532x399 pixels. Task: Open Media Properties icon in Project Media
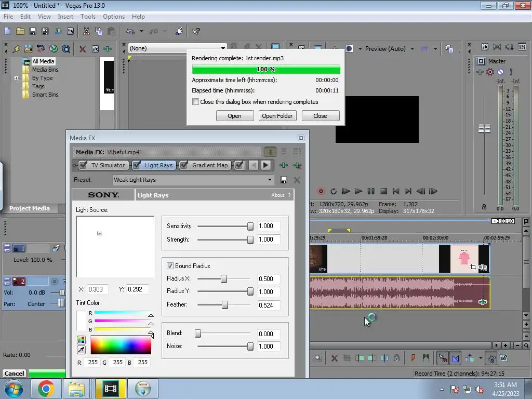pos(96,49)
